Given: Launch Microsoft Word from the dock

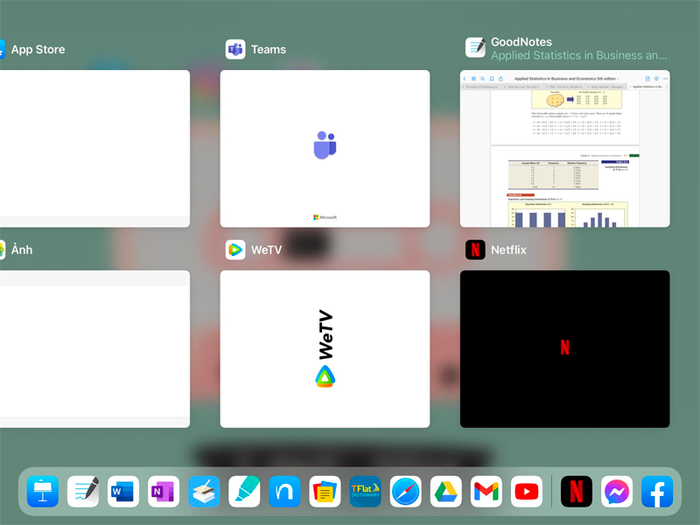Looking at the screenshot, I should coord(123,491).
